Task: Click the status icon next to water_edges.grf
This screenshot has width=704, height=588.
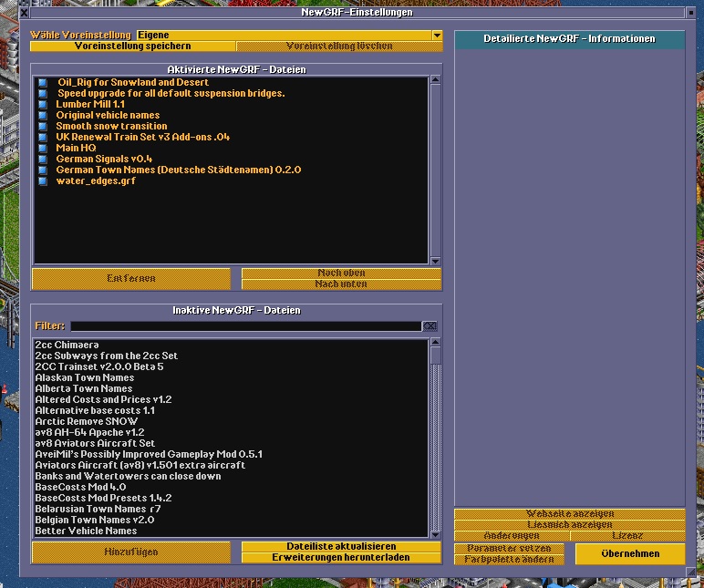Action: pos(42,181)
